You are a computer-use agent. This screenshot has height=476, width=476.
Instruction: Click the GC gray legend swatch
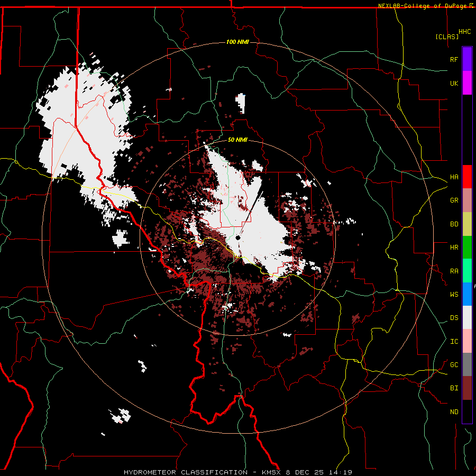point(467,364)
